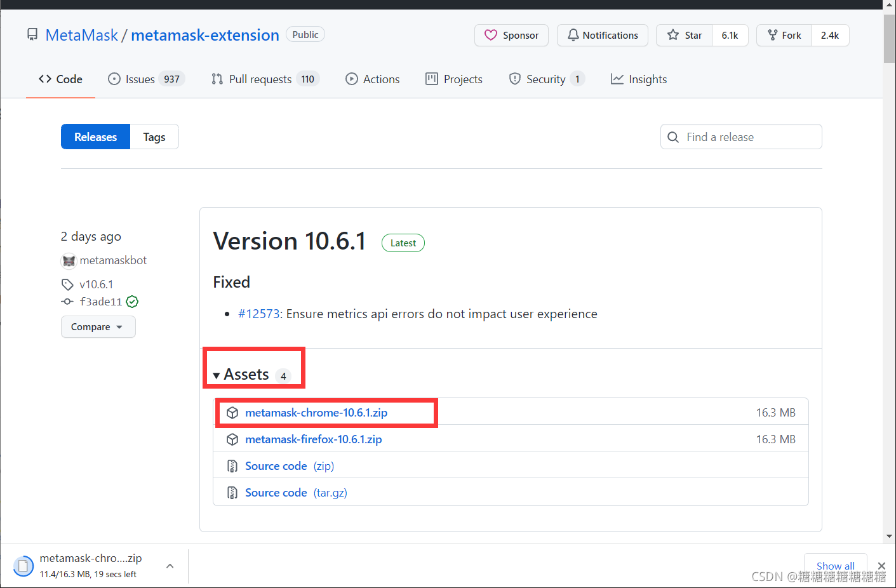
Task: Click the 16.3 MB size of firefox zip
Action: coord(776,439)
